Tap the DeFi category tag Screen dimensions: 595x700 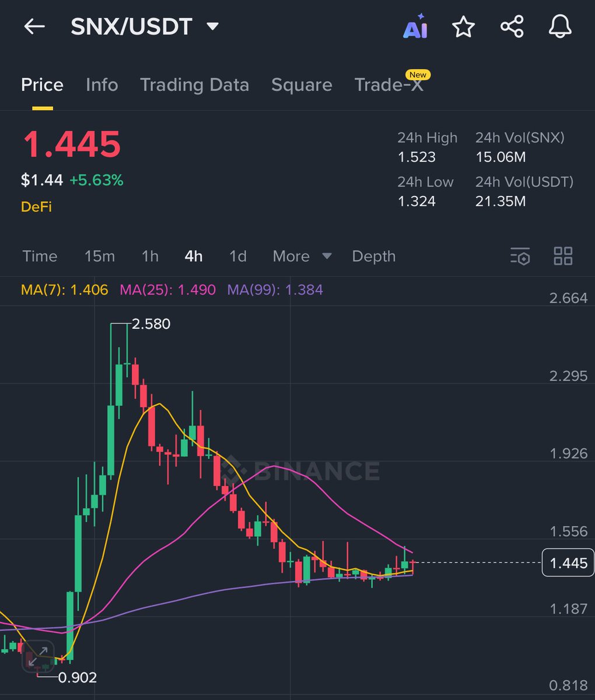36,206
